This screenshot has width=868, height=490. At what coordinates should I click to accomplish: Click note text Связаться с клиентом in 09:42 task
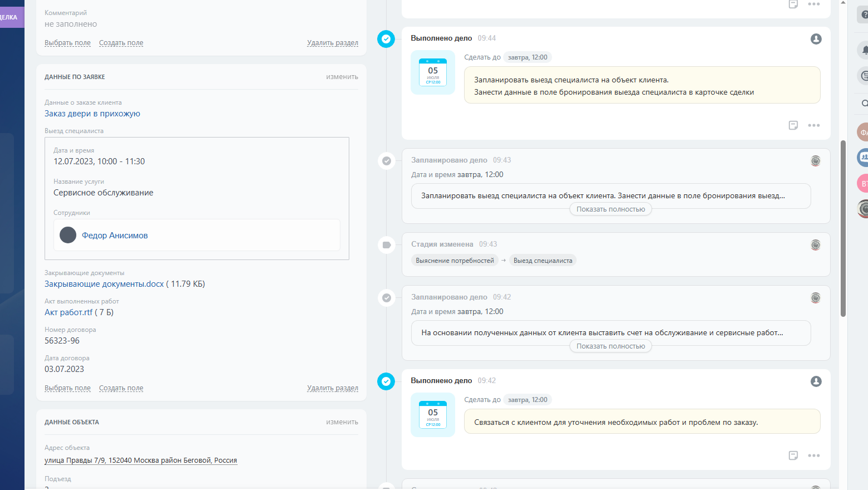tap(616, 423)
